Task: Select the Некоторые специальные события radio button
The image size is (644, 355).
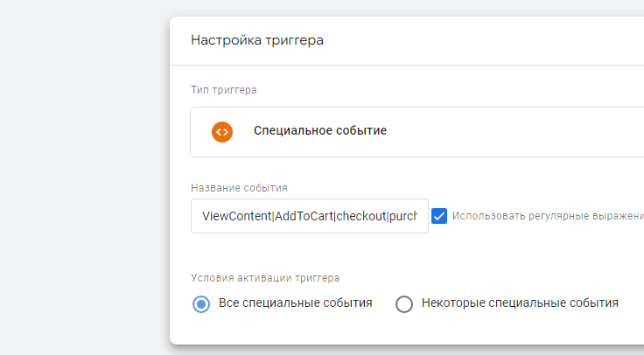Action: click(404, 304)
